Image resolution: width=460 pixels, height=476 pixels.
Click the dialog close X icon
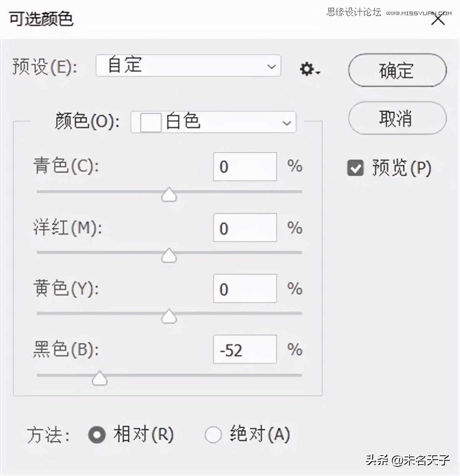tap(437, 18)
